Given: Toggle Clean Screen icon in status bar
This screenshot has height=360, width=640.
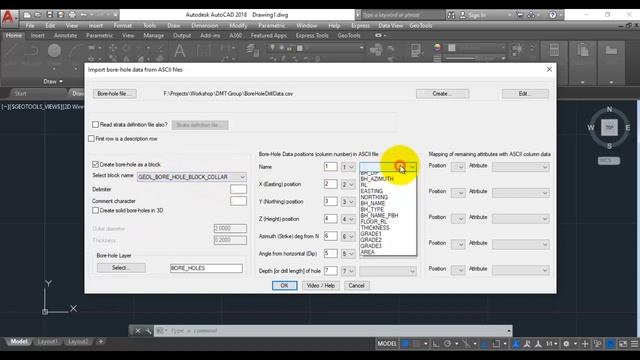Looking at the screenshot, I should point(623,344).
